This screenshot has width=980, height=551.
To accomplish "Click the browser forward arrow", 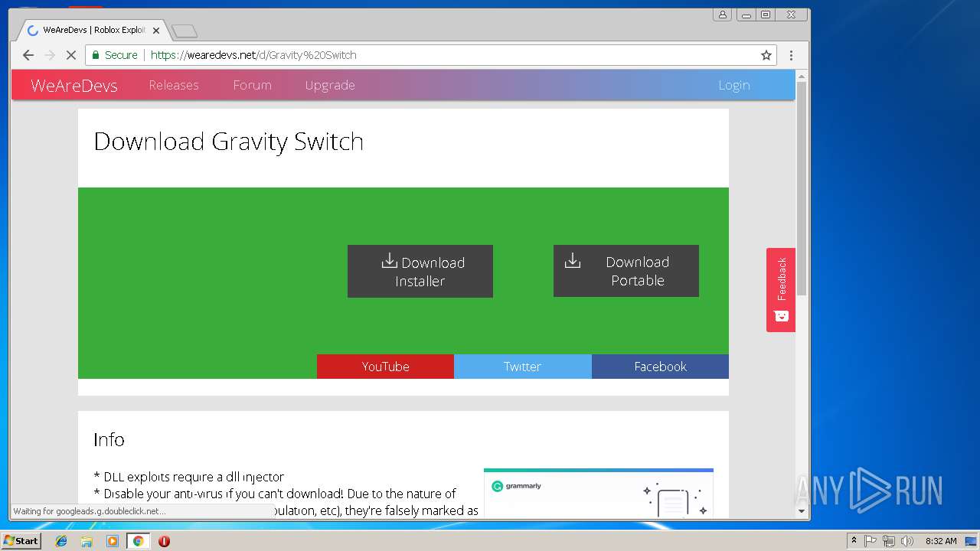I will 50,55.
